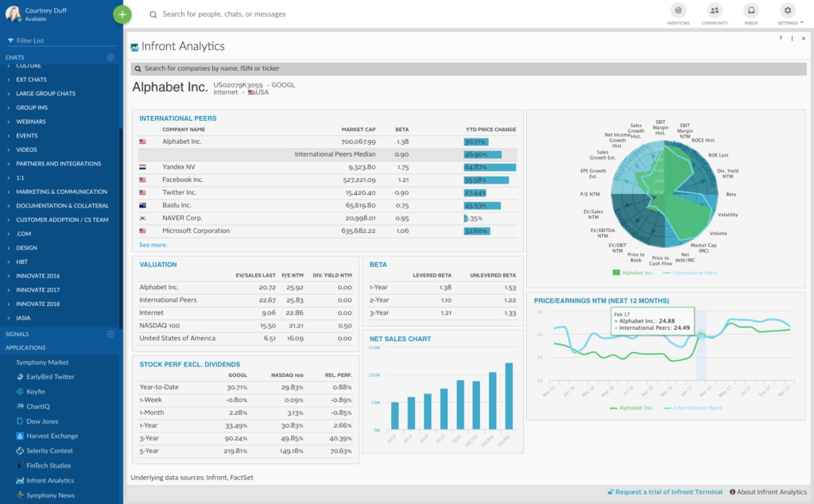Screen dimensions: 814x504
Task: Click Facebook 55.58% price change bar
Action: coord(486,180)
